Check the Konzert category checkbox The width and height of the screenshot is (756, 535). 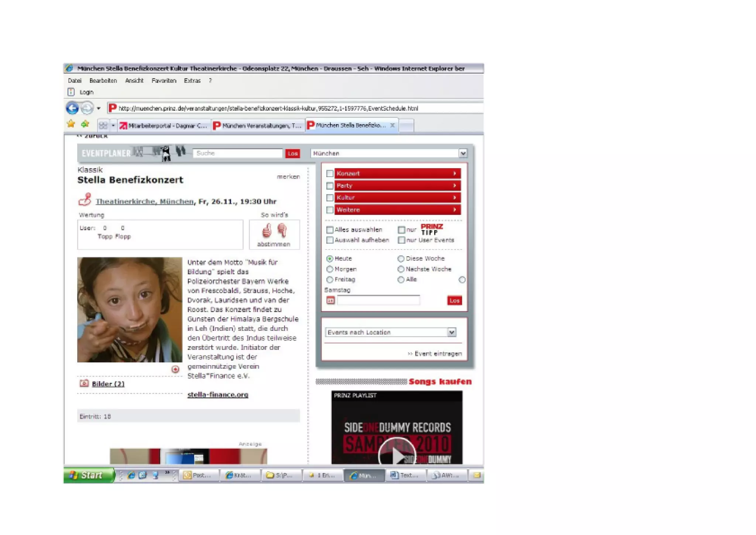[330, 174]
